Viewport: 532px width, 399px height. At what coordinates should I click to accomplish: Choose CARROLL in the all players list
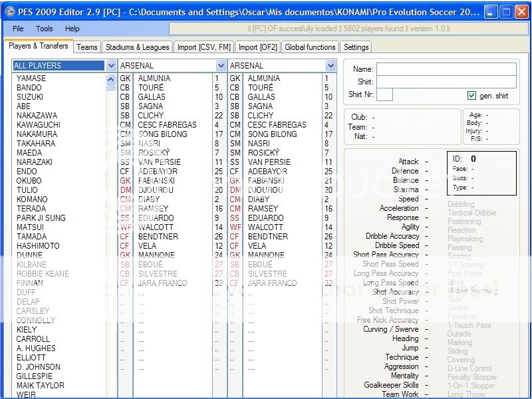click(33, 339)
